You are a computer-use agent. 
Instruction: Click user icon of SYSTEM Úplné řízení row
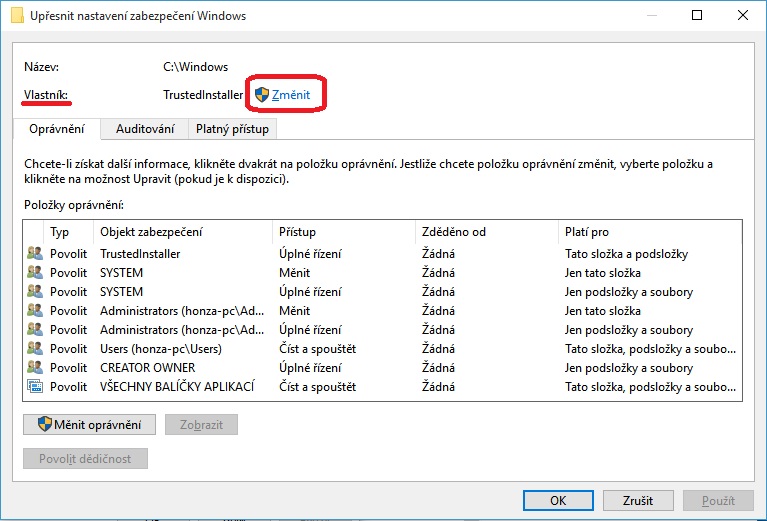coord(35,291)
